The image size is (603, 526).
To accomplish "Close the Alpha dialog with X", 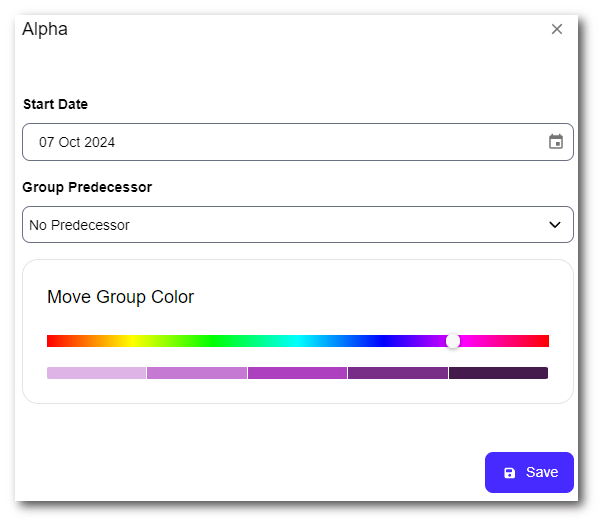I will 557,29.
